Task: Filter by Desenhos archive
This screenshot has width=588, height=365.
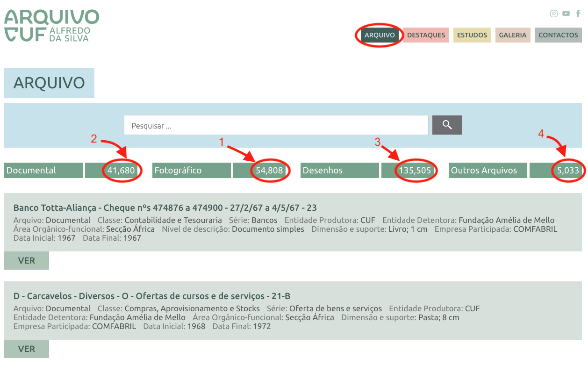Action: pyautogui.click(x=340, y=171)
